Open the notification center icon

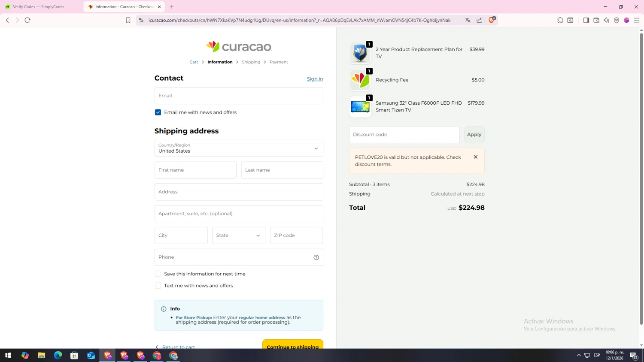tap(634, 355)
